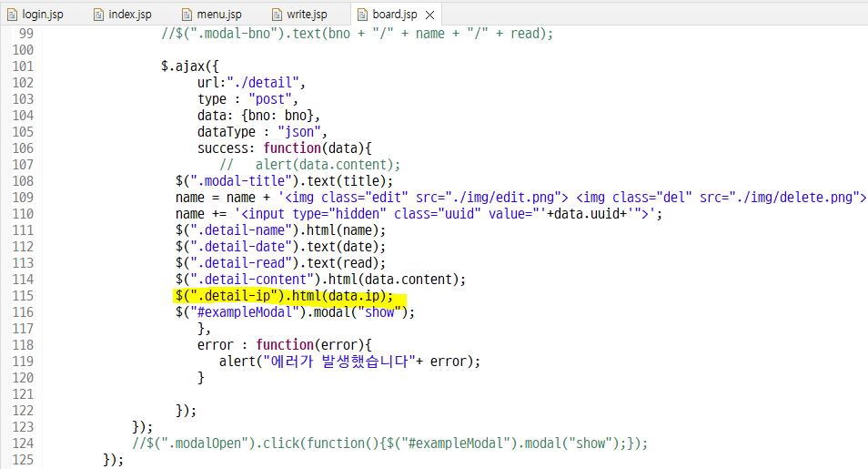Click line number 115 in gutter
The image size is (868, 469).
click(x=23, y=296)
